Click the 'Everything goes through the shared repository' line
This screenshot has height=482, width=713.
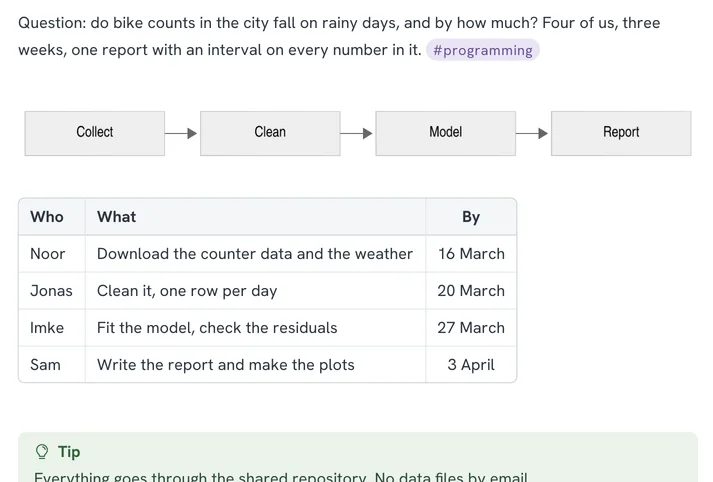(x=281, y=477)
